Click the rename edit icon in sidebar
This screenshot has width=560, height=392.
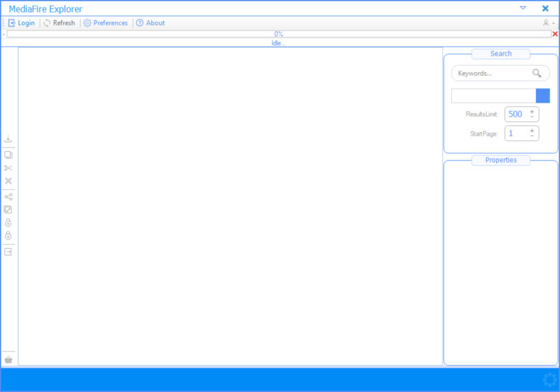point(8,210)
